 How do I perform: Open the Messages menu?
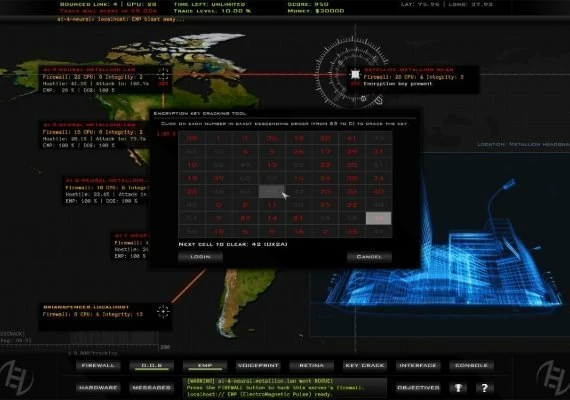point(152,388)
